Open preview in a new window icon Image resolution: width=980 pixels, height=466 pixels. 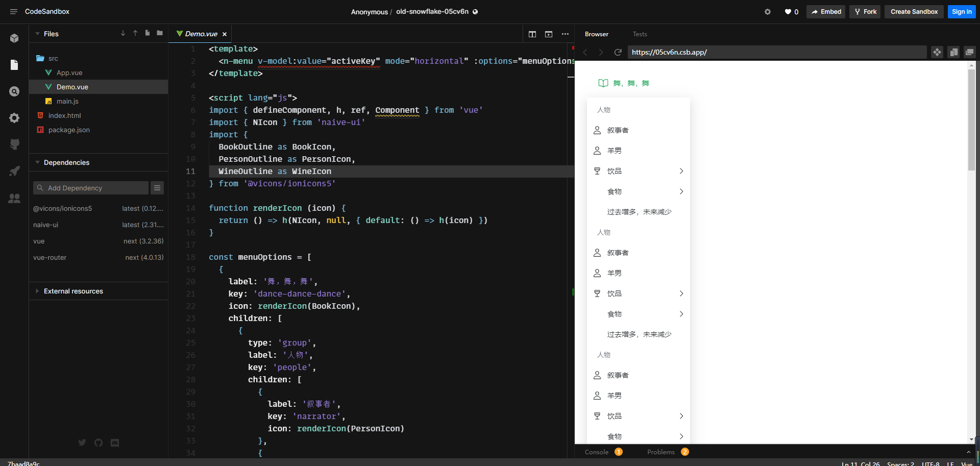click(969, 52)
